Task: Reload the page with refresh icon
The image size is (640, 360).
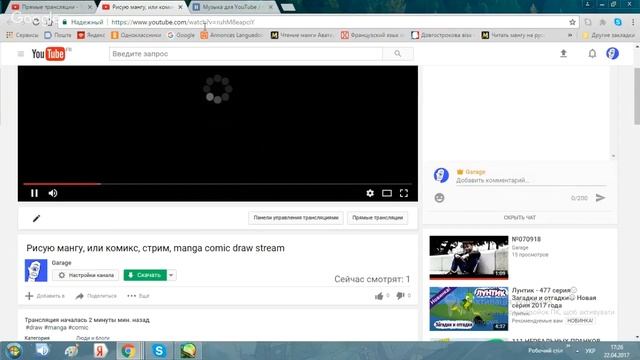Action: [x=36, y=22]
